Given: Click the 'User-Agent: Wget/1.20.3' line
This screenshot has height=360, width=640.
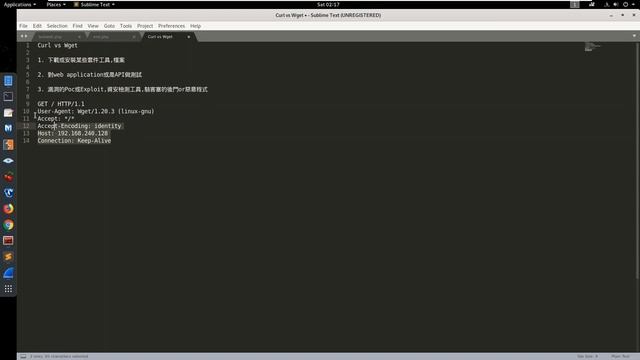Looking at the screenshot, I should (96, 111).
